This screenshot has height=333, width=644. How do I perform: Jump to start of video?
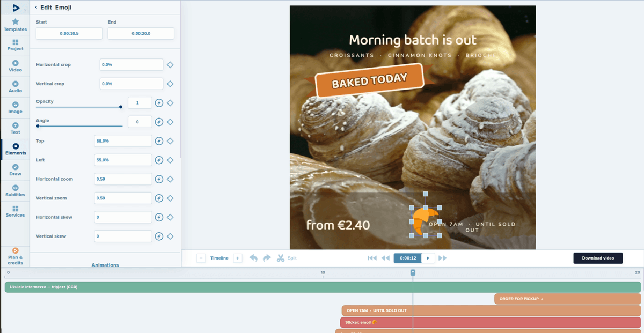click(x=372, y=258)
